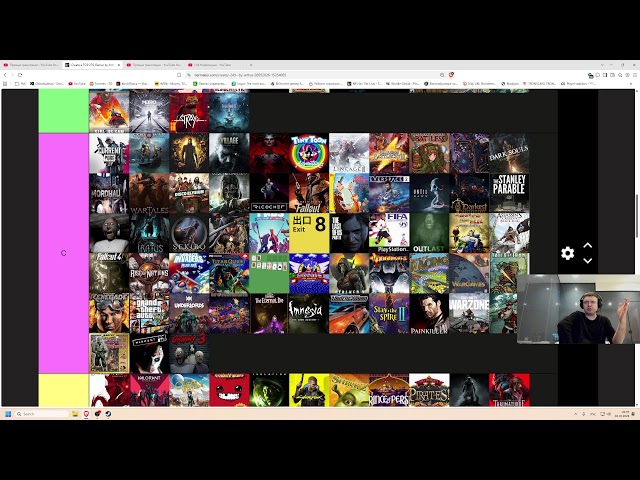Image resolution: width=640 pixels, height=480 pixels.
Task: Select the Granny 3 tile
Action: click(189, 353)
